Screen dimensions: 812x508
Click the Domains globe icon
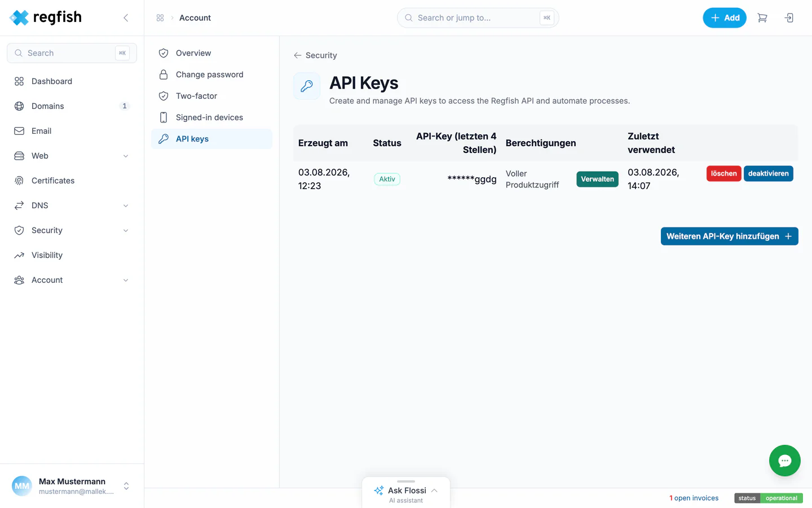(19, 106)
